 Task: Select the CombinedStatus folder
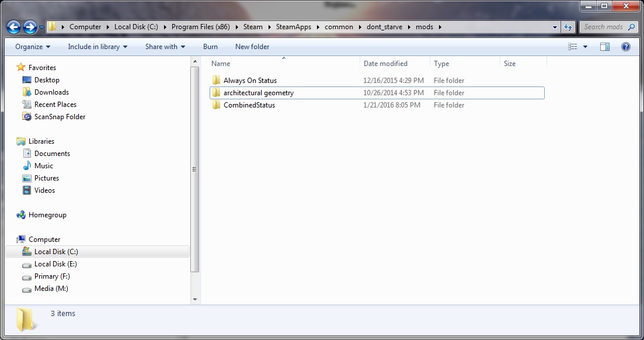tap(249, 105)
